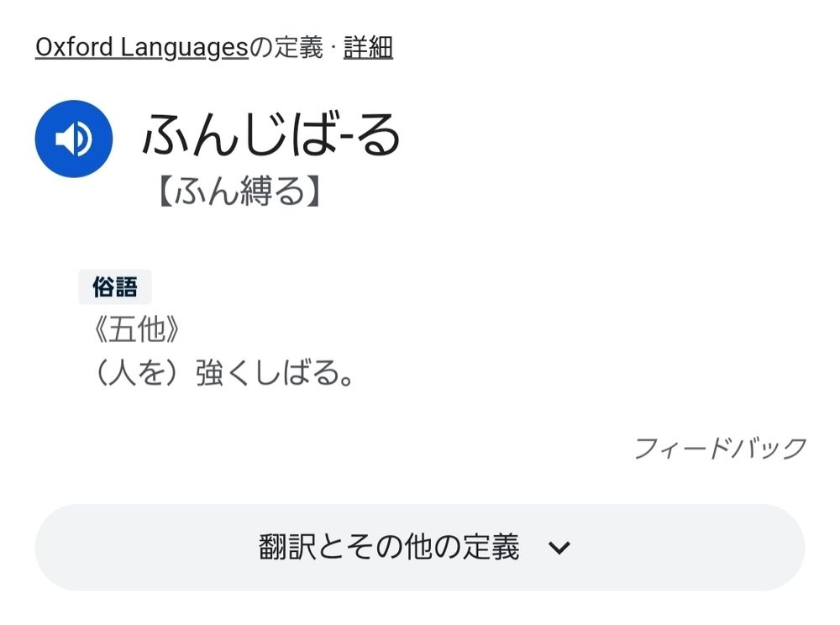Open the 詳細 details link
The width and height of the screenshot is (840, 625).
pyautogui.click(x=368, y=47)
